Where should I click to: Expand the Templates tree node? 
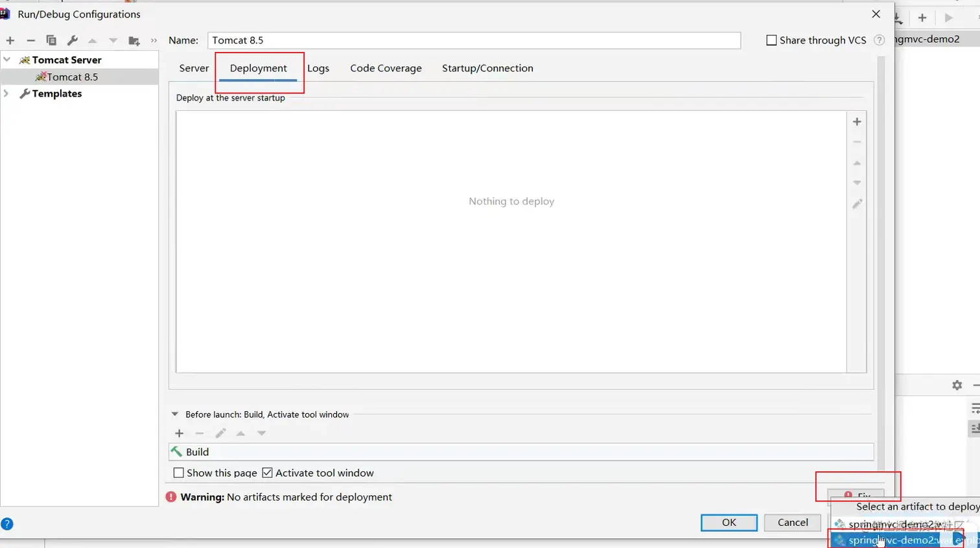pos(7,93)
